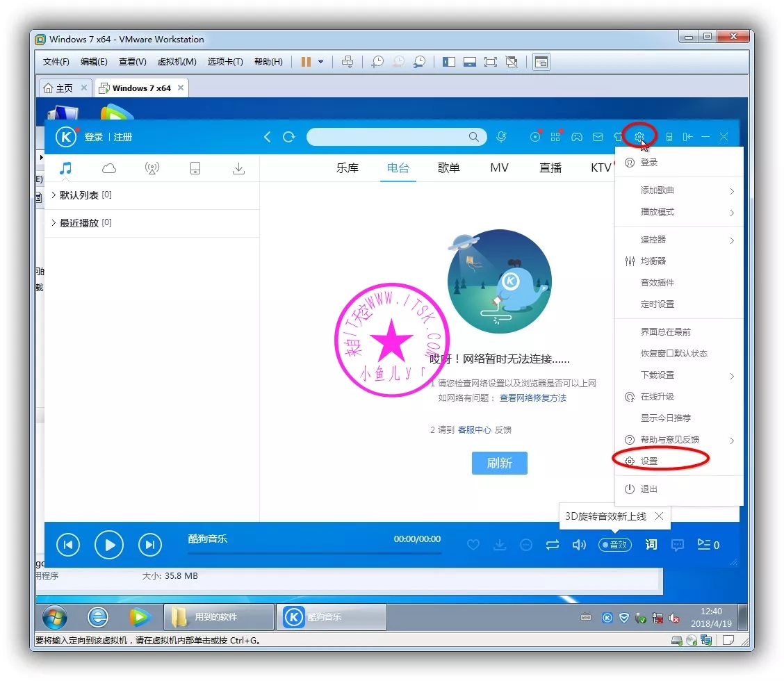Click the voice recognition microphone icon
Viewport: 784px width, 681px height.
click(501, 137)
